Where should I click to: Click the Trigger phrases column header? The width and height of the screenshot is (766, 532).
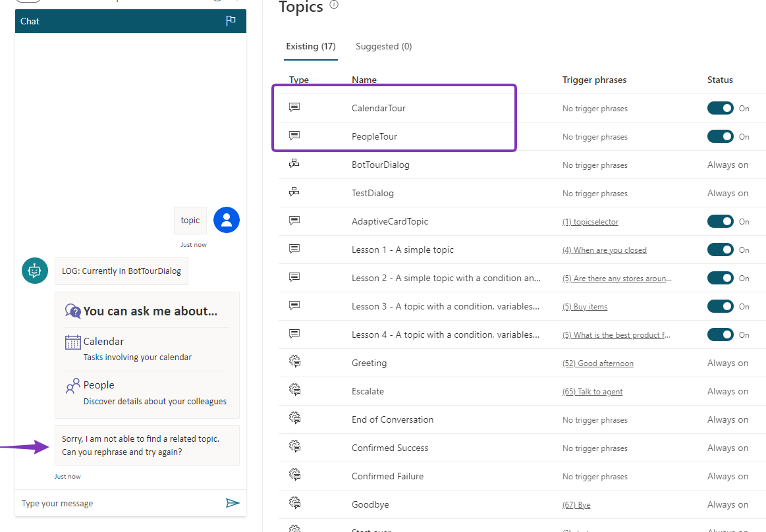click(594, 80)
